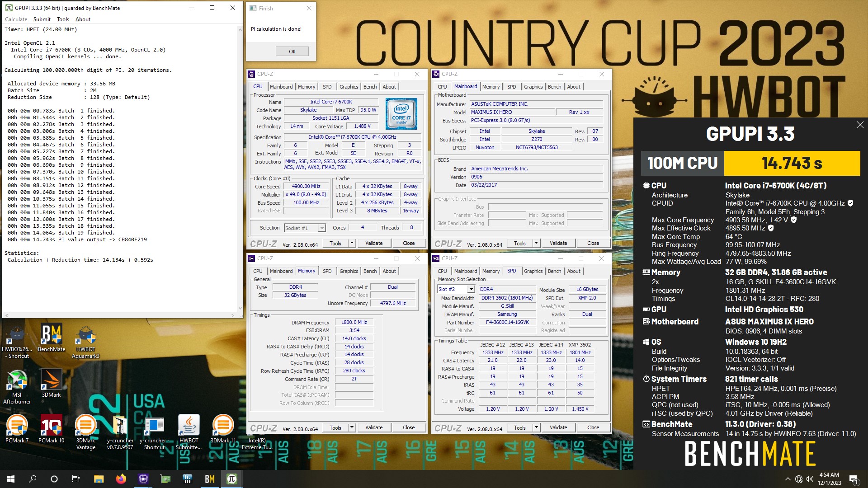Click the GPUPI horizontal scrollbar
This screenshot has height=488, width=868.
point(119,315)
